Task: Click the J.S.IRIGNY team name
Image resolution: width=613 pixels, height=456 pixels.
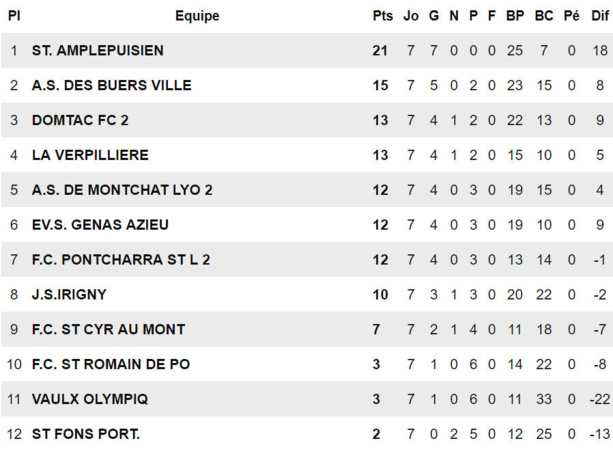Action: 69,295
